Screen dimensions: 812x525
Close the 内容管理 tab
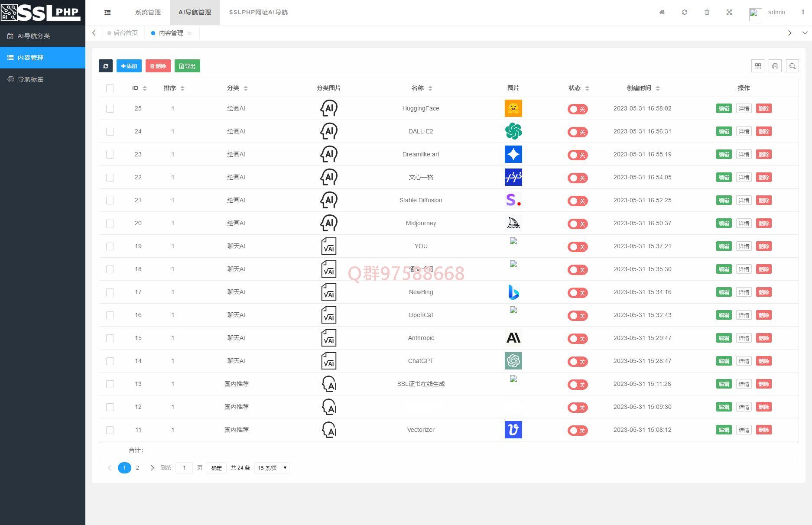190,33
